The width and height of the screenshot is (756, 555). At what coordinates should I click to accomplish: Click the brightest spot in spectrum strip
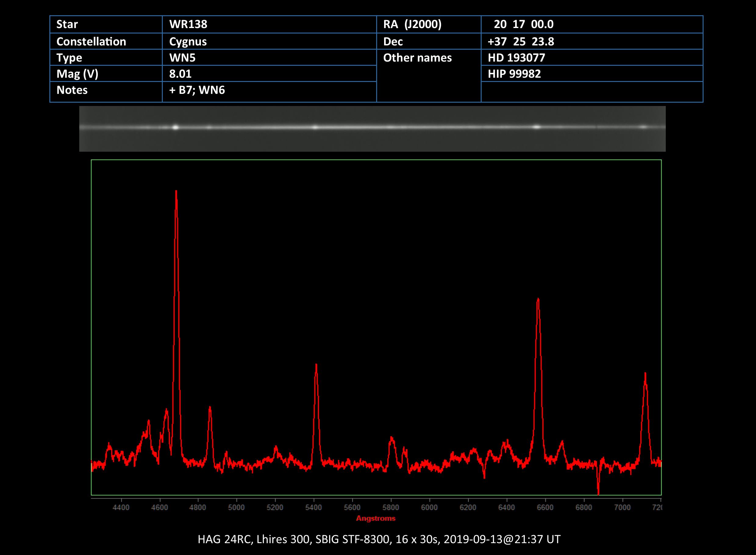(x=176, y=127)
